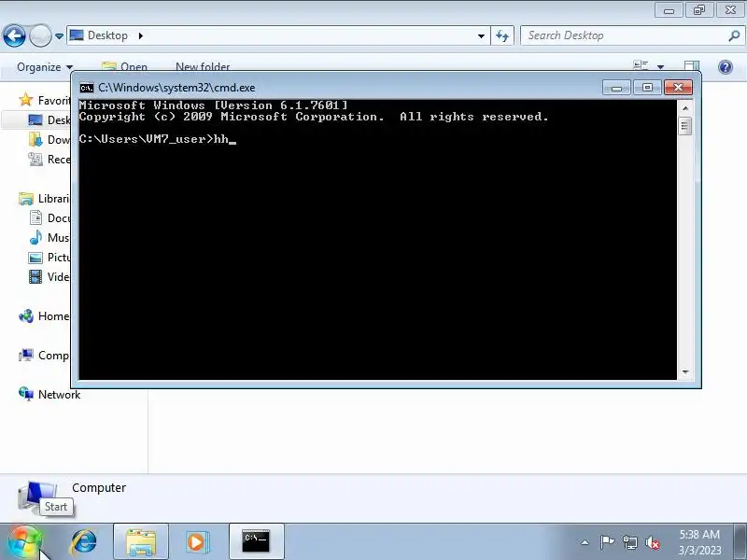The image size is (747, 560).
Task: Show hidden tray icons
Action: (x=585, y=542)
